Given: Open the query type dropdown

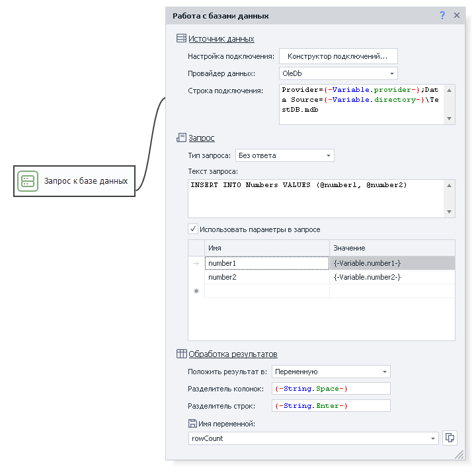Looking at the screenshot, I should coord(328,155).
